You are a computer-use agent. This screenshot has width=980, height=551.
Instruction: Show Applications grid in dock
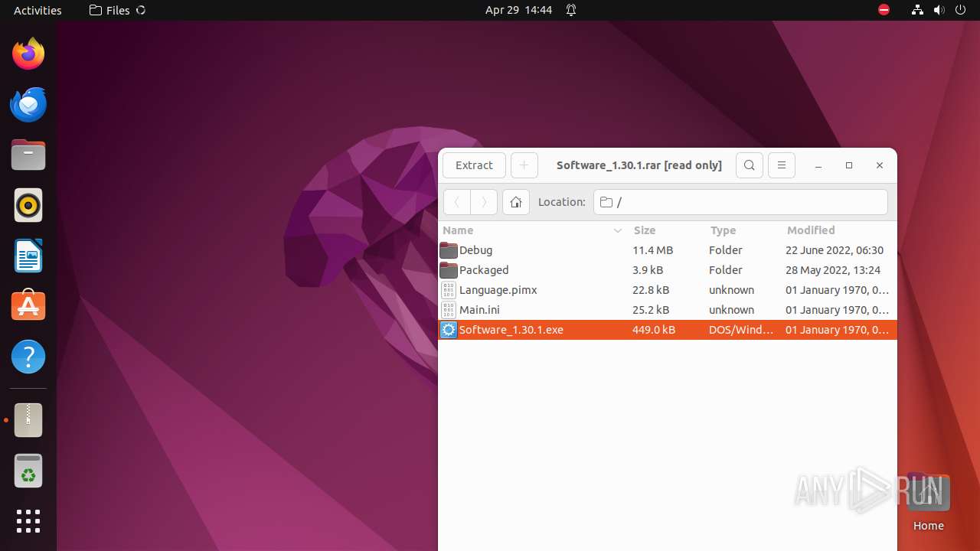tap(28, 521)
